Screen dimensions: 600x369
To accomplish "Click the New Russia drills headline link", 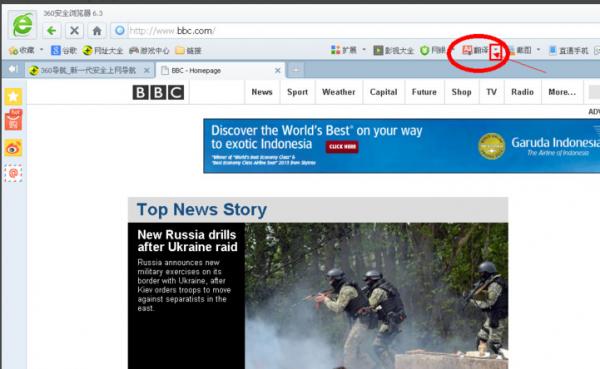I will click(187, 241).
